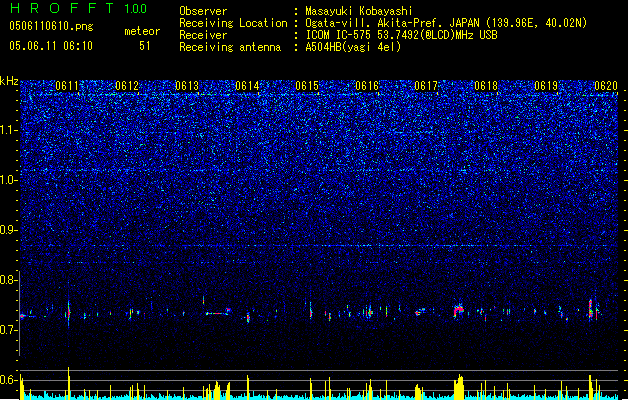Click the 0614 time marker
Screen dimensions: 629x400
click(x=247, y=86)
